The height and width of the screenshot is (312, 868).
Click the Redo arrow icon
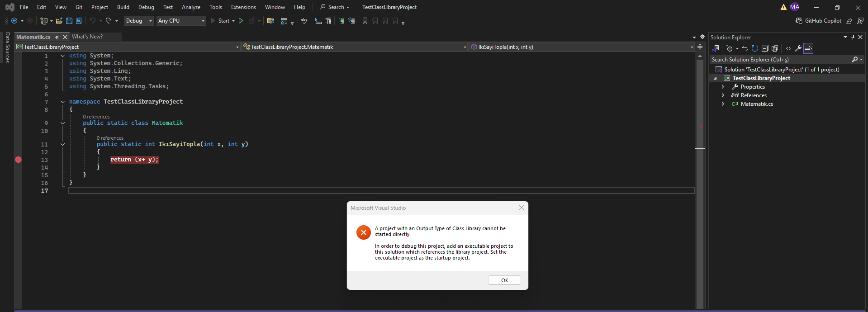coord(109,21)
